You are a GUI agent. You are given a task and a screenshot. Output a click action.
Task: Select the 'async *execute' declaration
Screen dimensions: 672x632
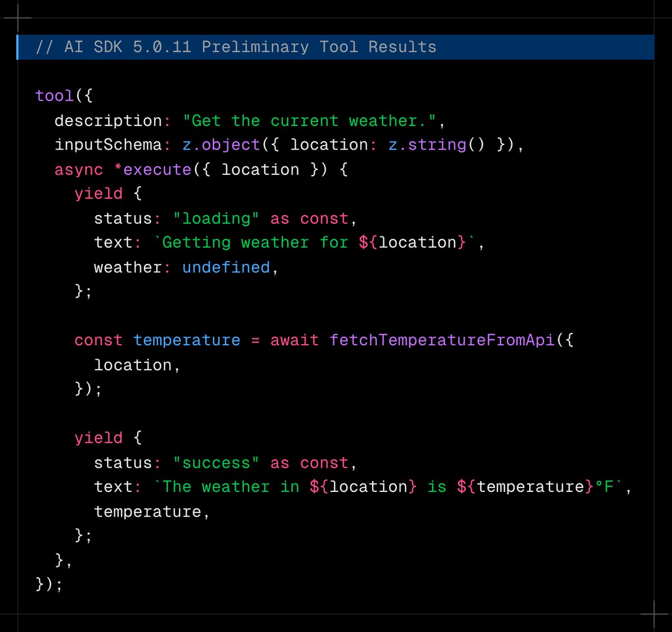point(123,169)
